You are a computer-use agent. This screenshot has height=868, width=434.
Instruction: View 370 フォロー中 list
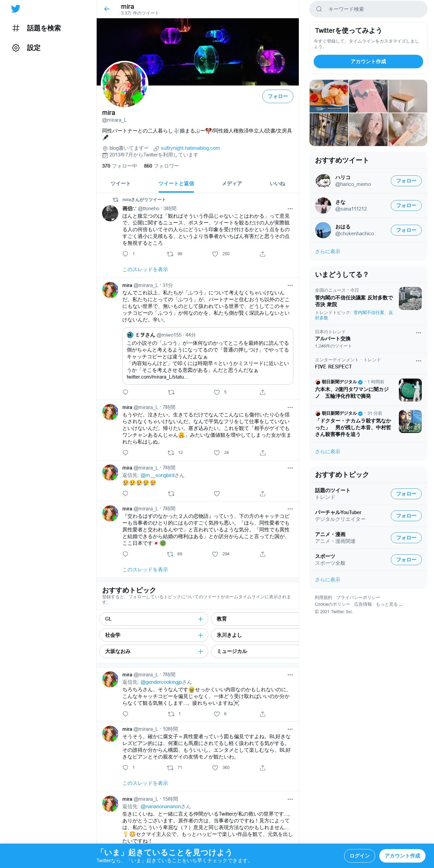click(119, 166)
